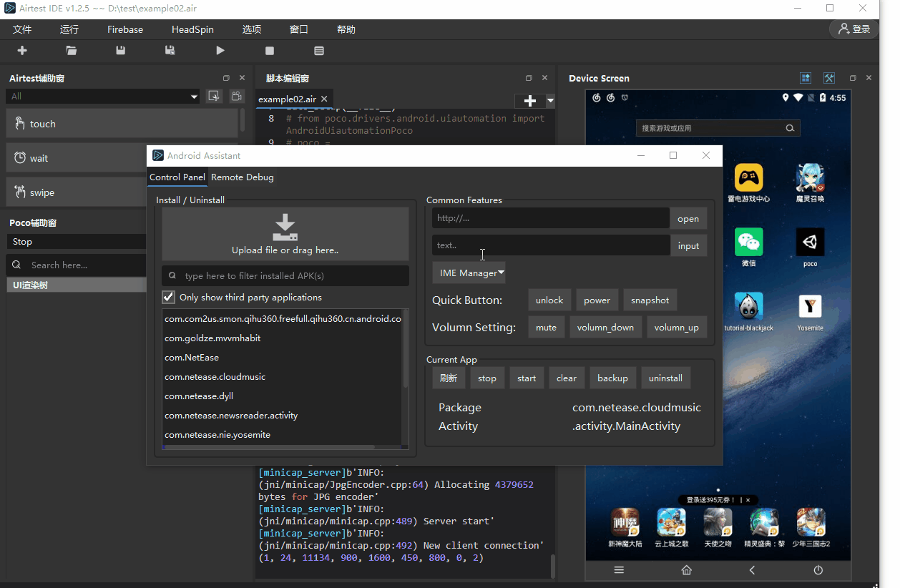Click the uninstall current app button

click(665, 378)
